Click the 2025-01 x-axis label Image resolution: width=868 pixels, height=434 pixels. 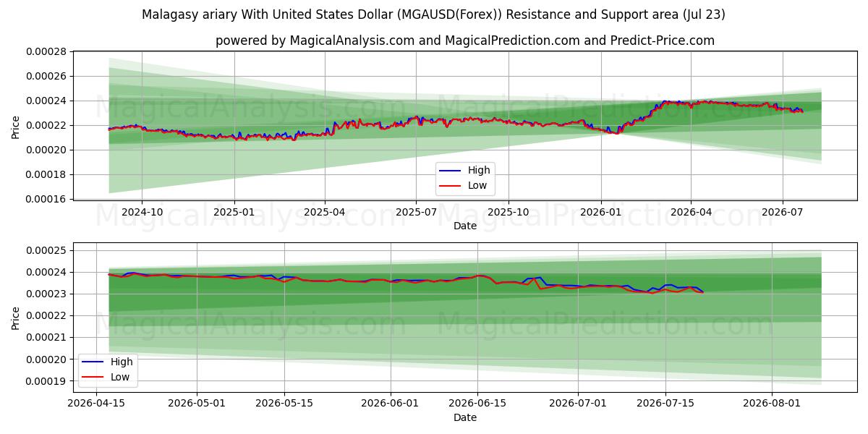[234, 212]
